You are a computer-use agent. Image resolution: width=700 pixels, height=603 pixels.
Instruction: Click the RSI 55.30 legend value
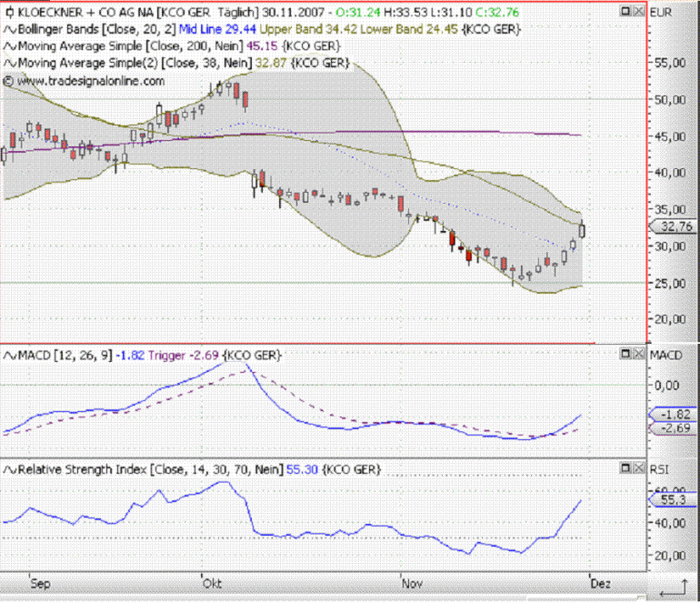[302, 470]
